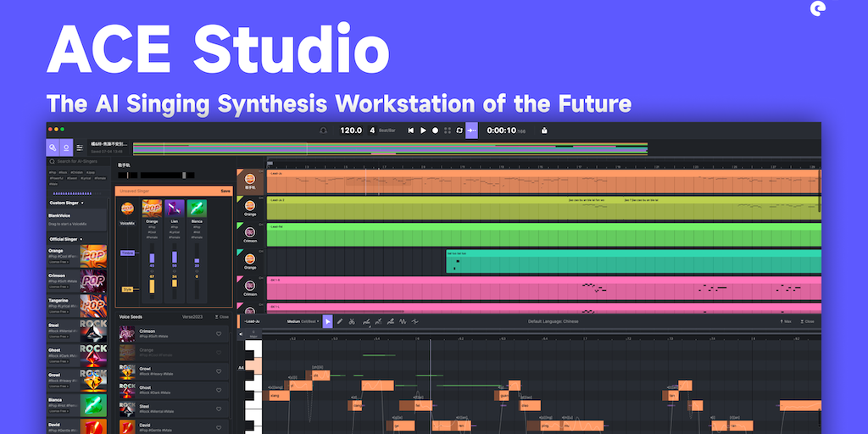Select the vibrato waveform tool
The image size is (868, 434).
point(403,321)
